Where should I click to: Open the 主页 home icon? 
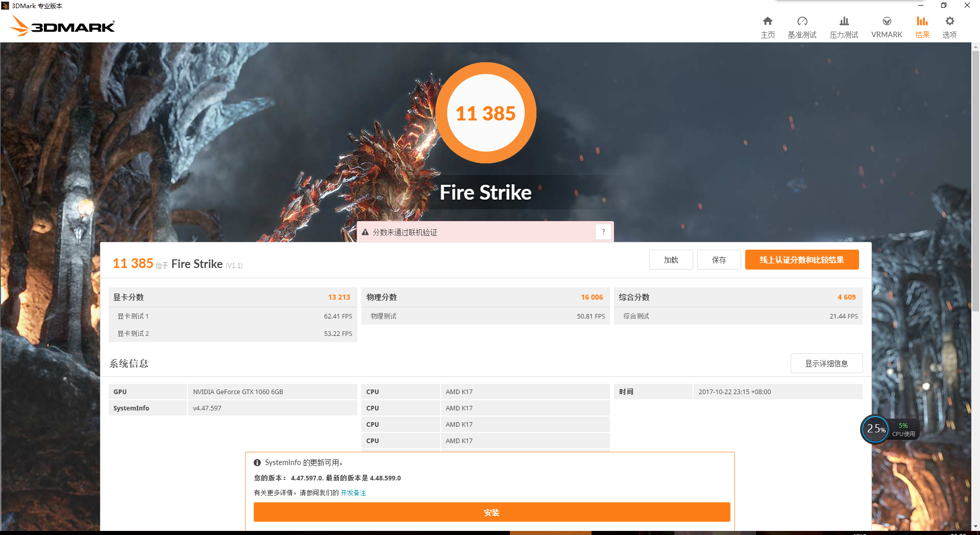point(768,21)
